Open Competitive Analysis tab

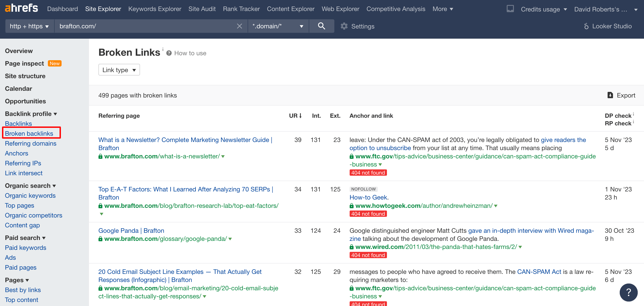coord(396,9)
